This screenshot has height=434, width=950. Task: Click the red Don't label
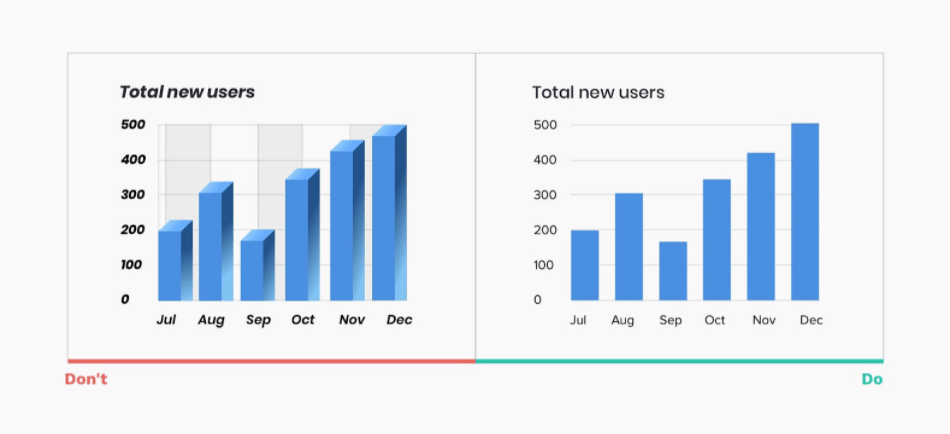pos(86,379)
